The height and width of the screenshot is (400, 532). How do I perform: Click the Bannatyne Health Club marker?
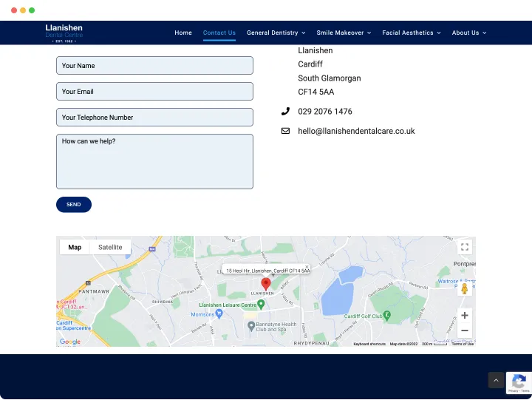tap(251, 327)
